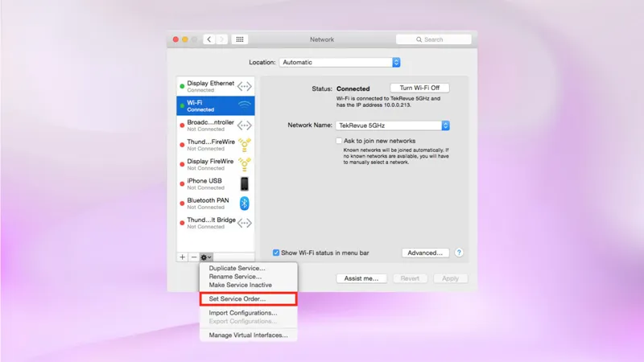644x362 pixels.
Task: Open the gear action menu
Action: [206, 257]
